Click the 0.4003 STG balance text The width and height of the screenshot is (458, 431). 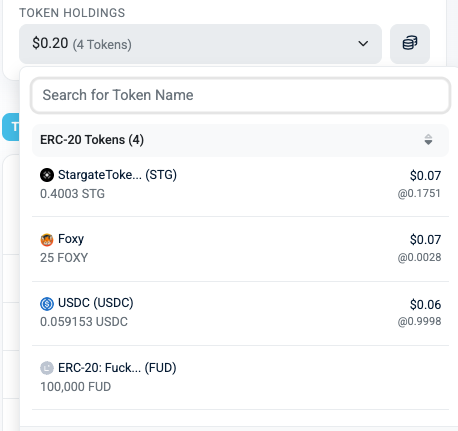(x=72, y=194)
